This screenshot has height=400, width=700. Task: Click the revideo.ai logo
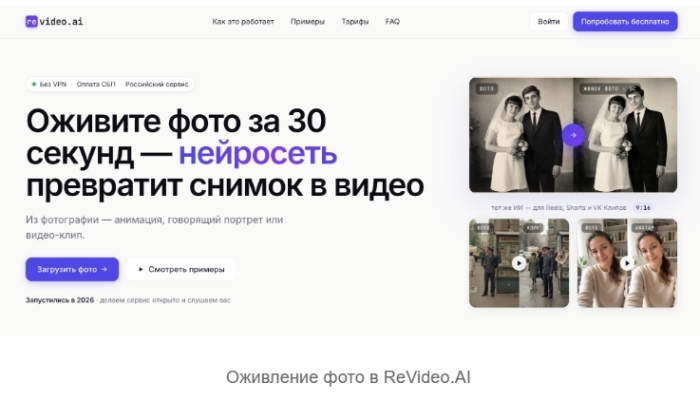pyautogui.click(x=54, y=21)
